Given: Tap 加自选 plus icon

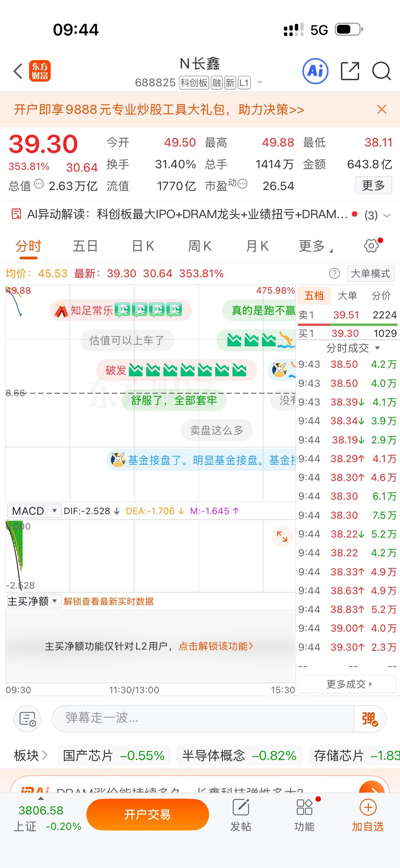Looking at the screenshot, I should tap(368, 807).
